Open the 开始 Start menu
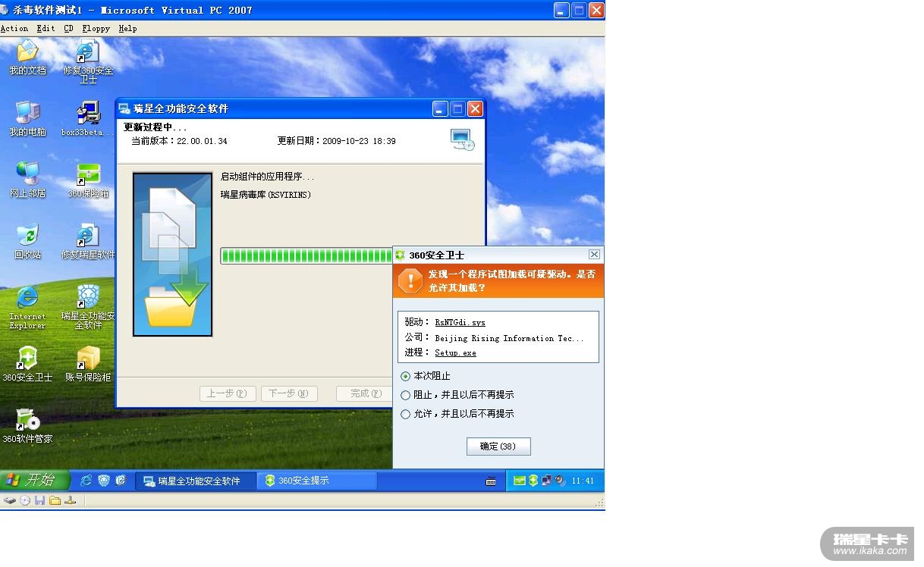The width and height of the screenshot is (924, 567). [x=34, y=480]
